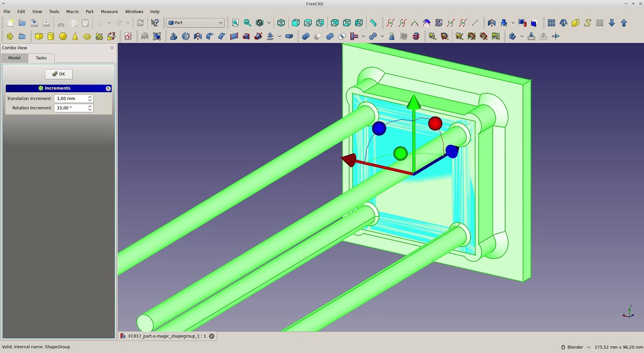This screenshot has width=644, height=353.
Task: Activate the measure distance ruler icon
Action: 373,23
